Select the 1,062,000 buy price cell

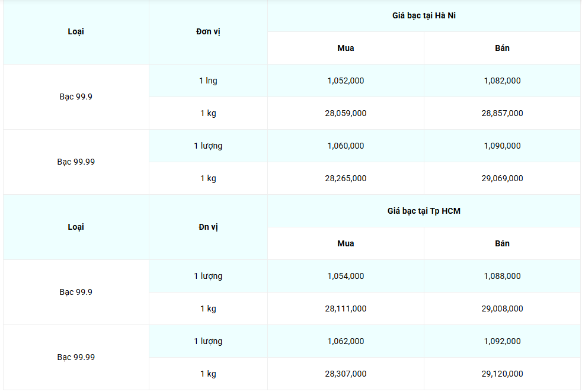point(346,341)
